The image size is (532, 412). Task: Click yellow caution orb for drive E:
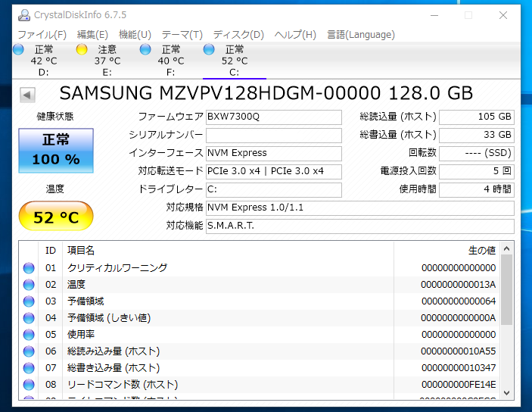[x=82, y=49]
